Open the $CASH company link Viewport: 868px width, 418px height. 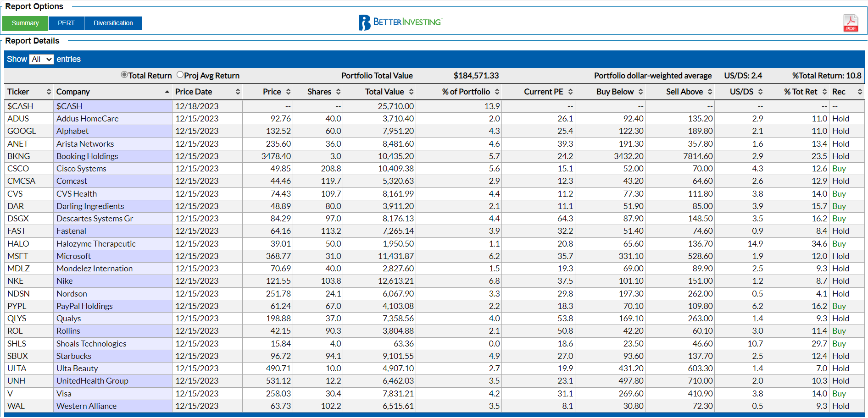[x=69, y=106]
